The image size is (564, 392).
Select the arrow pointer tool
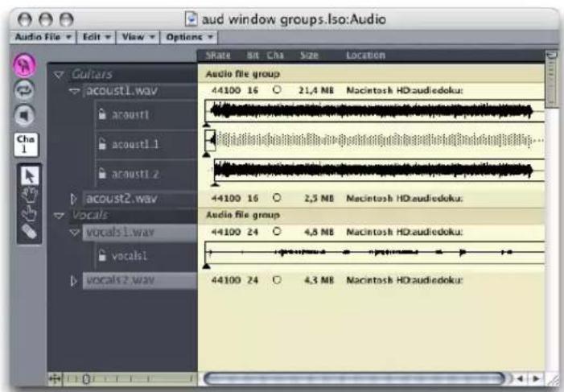[29, 176]
